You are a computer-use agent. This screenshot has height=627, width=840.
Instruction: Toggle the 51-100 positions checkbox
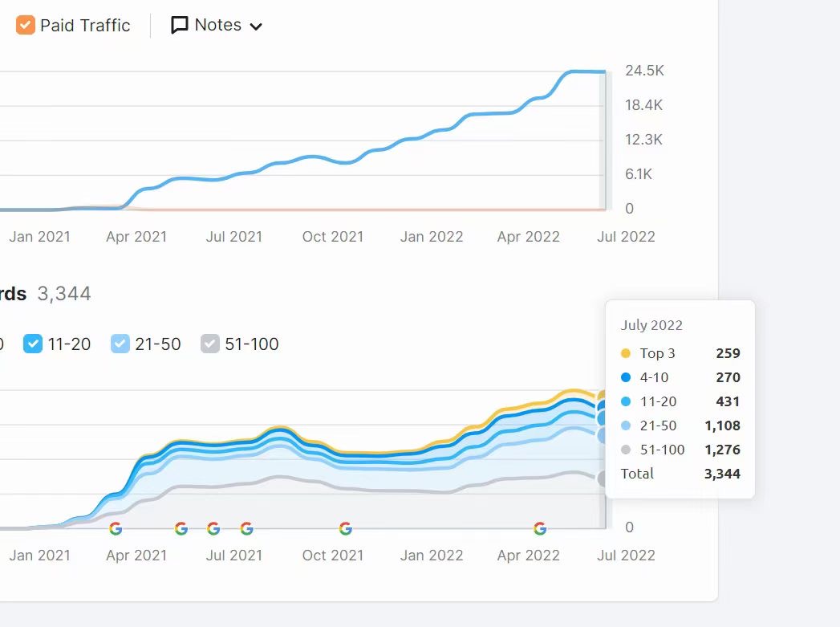click(x=210, y=344)
